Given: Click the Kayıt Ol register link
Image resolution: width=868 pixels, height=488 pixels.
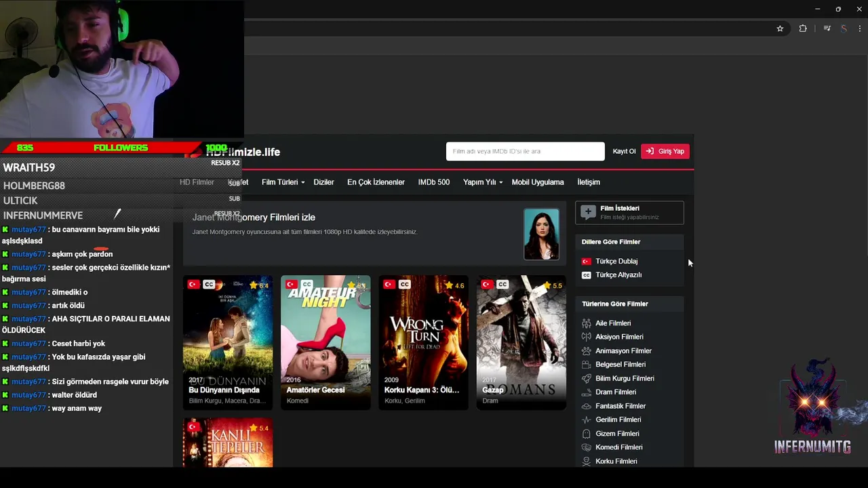Looking at the screenshot, I should 624,151.
